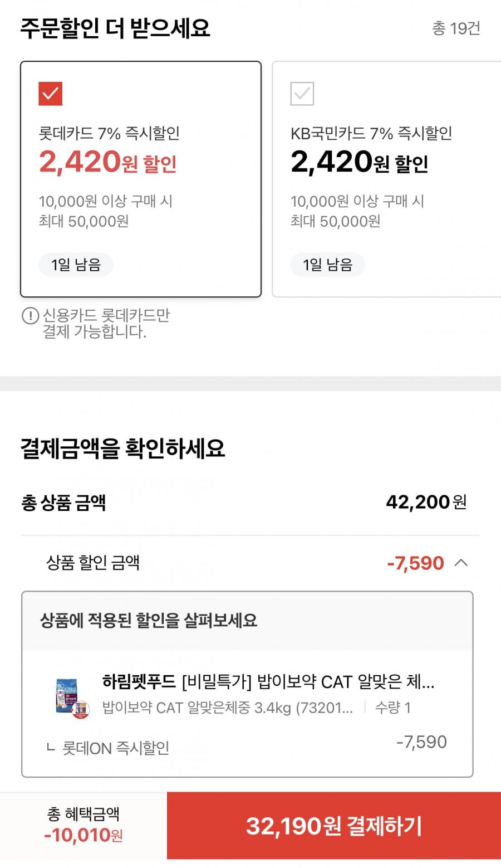501x868 pixels.
Task: Check the KB국민카드 7% discount checkbox
Action: click(302, 94)
